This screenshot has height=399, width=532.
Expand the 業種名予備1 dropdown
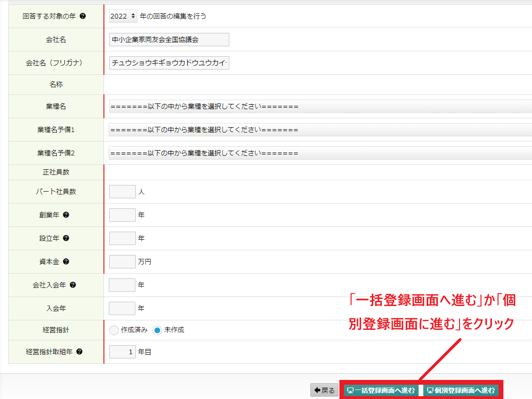319,130
